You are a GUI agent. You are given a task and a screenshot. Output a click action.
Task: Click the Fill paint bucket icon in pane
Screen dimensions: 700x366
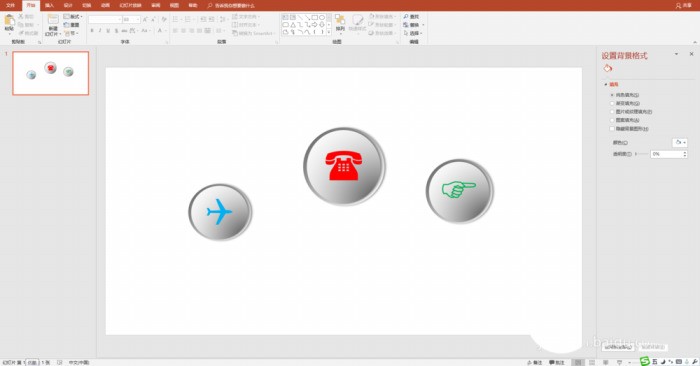[608, 68]
